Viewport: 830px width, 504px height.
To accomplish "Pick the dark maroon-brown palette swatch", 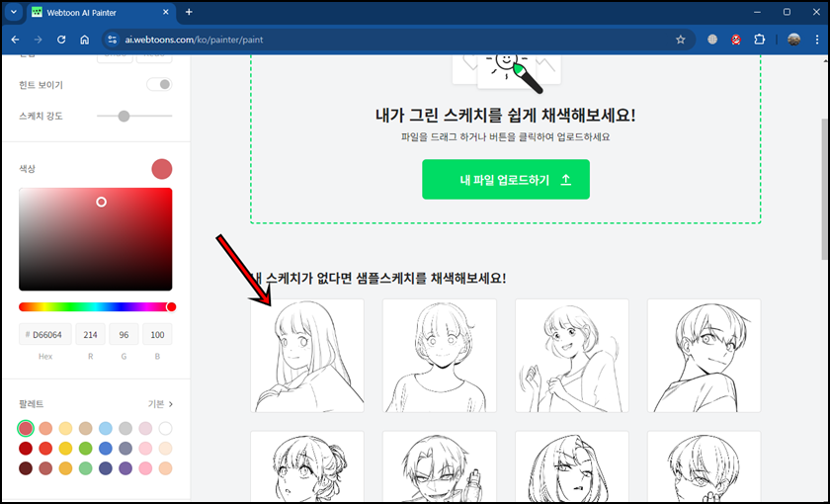I will [x=26, y=468].
